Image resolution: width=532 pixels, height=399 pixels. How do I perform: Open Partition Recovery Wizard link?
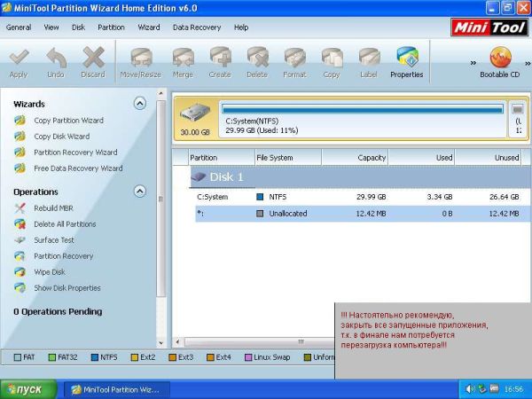75,153
